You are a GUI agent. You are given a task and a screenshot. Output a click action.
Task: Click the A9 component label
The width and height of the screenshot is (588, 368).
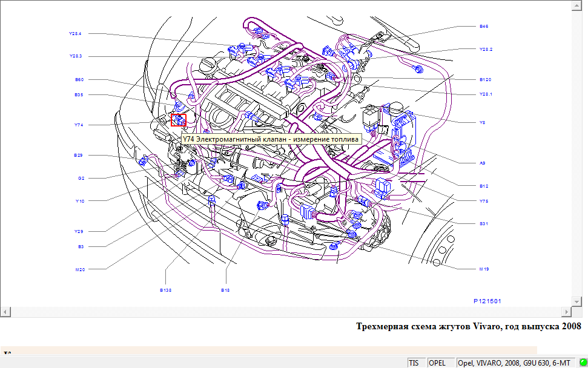point(483,163)
